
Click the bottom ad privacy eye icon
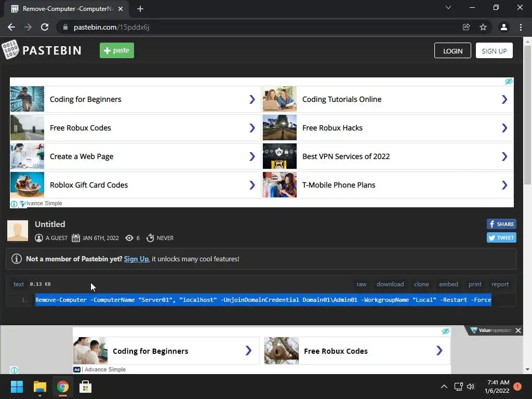(445, 331)
